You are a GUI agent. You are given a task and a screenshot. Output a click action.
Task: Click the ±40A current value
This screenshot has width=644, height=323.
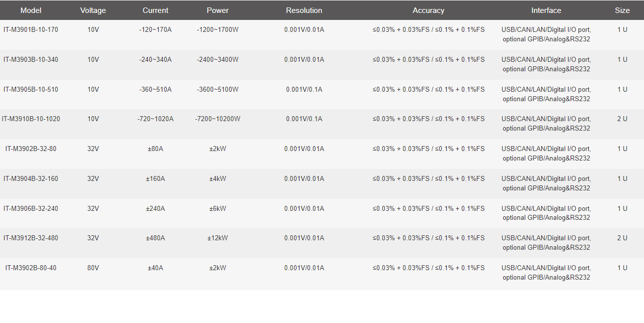pyautogui.click(x=155, y=268)
